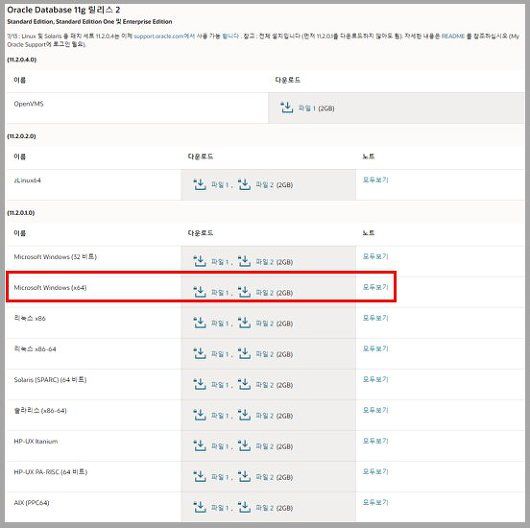Download Windows (32 비트) 파일 1 icon

[x=199, y=261]
